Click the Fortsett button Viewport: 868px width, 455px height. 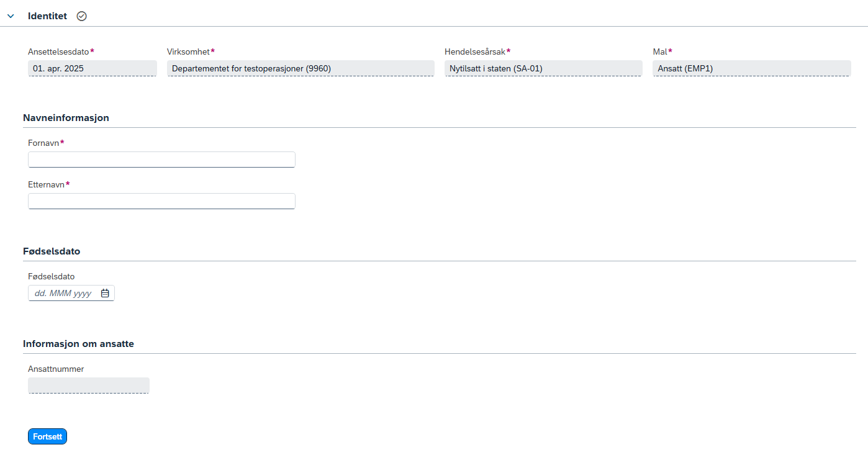47,436
